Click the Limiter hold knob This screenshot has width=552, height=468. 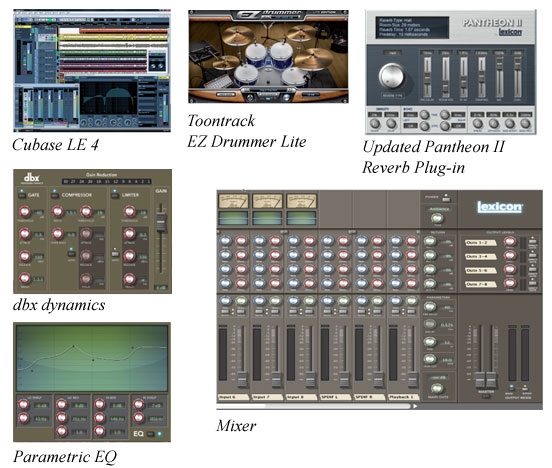pos(129,279)
